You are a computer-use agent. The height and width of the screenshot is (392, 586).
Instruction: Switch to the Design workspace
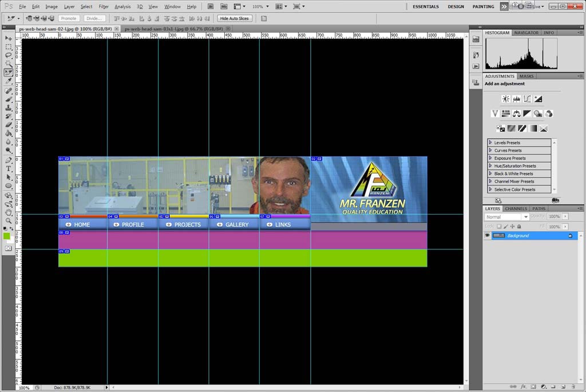click(456, 7)
